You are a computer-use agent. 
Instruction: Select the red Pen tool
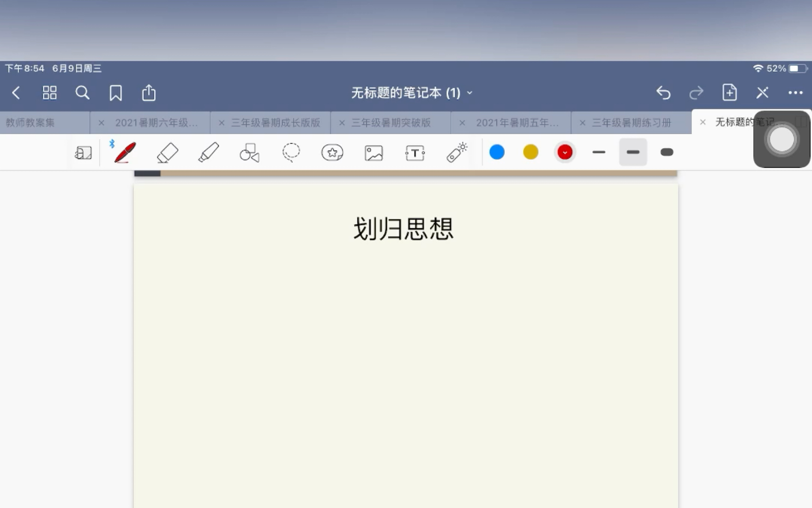(125, 152)
